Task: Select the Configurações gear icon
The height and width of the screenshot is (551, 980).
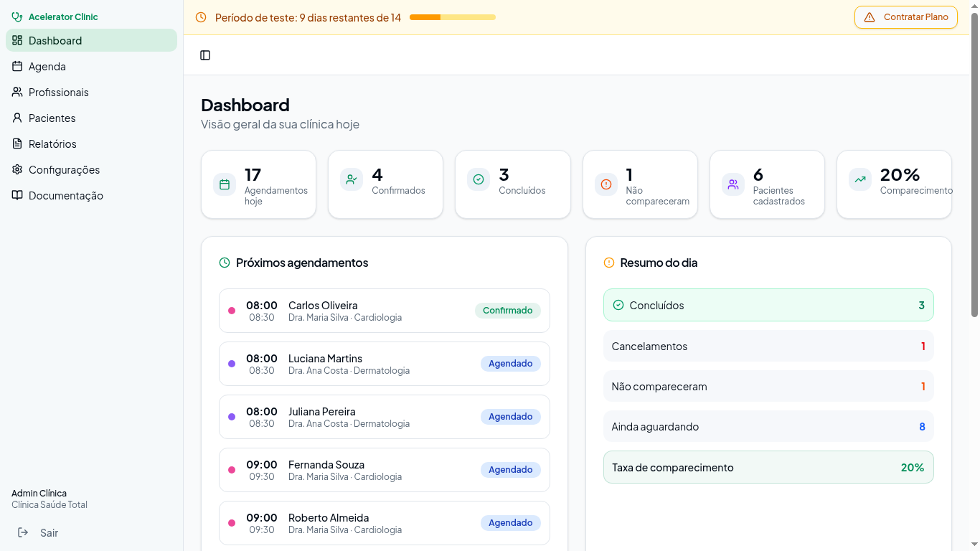Action: (17, 169)
